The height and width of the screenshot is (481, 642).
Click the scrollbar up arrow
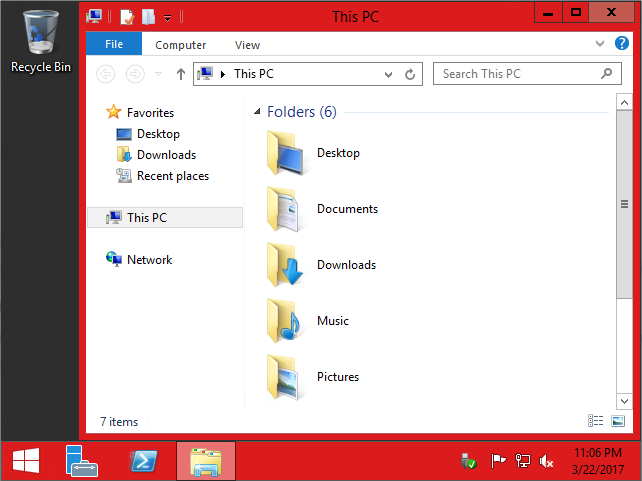624,102
